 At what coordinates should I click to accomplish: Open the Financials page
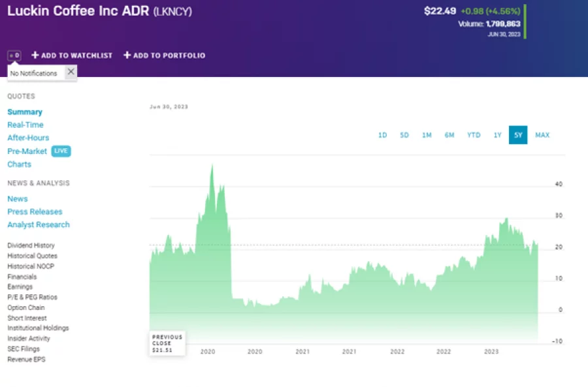(22, 277)
